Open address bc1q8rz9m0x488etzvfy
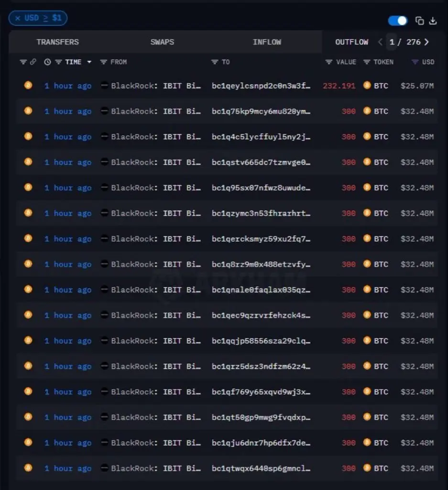This screenshot has height=490, width=448. [x=261, y=264]
